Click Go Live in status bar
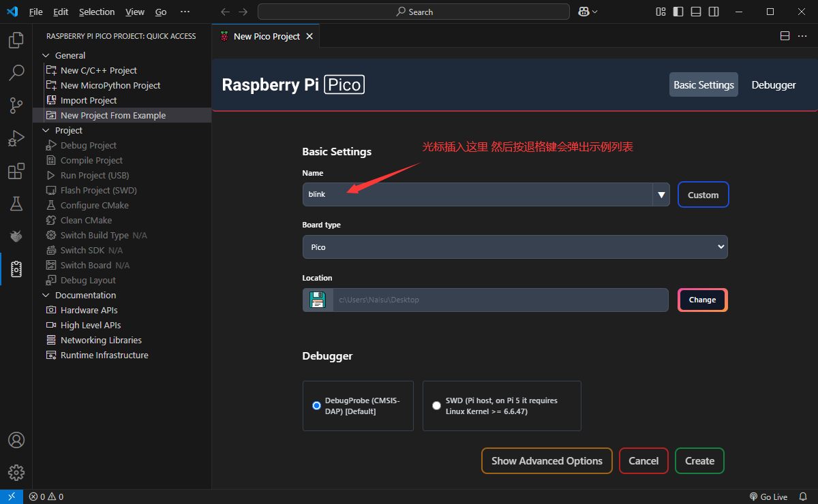The height and width of the screenshot is (504, 818). coord(768,497)
